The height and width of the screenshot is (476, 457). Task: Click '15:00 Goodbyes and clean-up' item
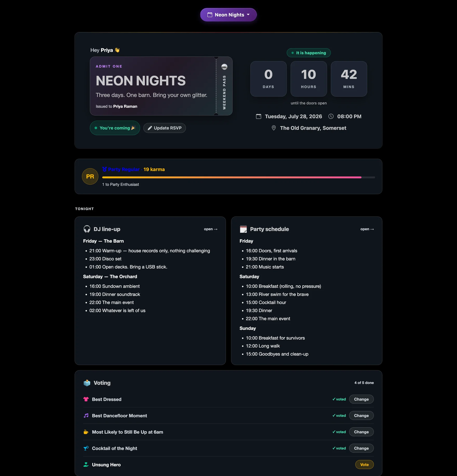coord(277,354)
